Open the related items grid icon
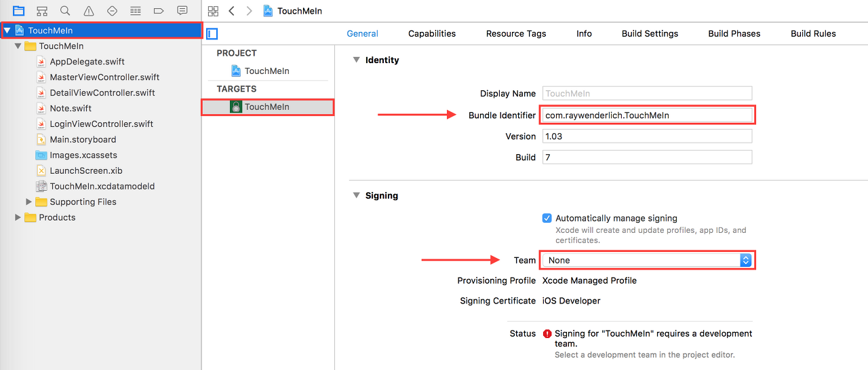 (x=214, y=11)
